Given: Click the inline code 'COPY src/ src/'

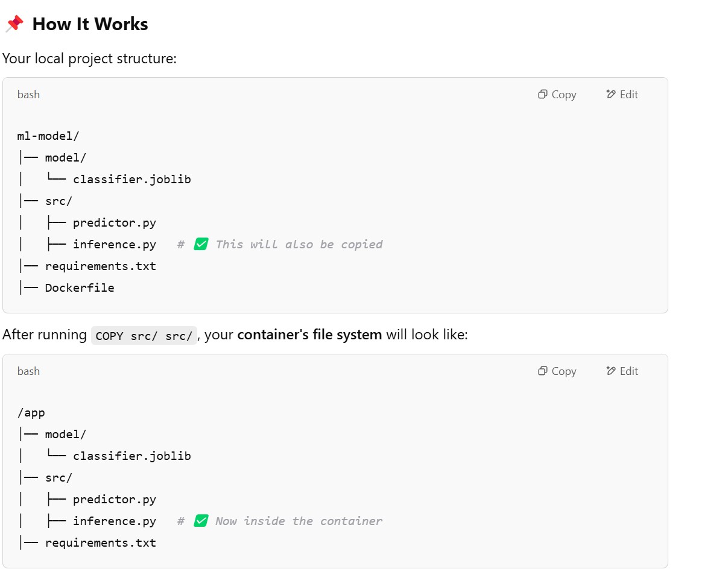Looking at the screenshot, I should tap(144, 336).
